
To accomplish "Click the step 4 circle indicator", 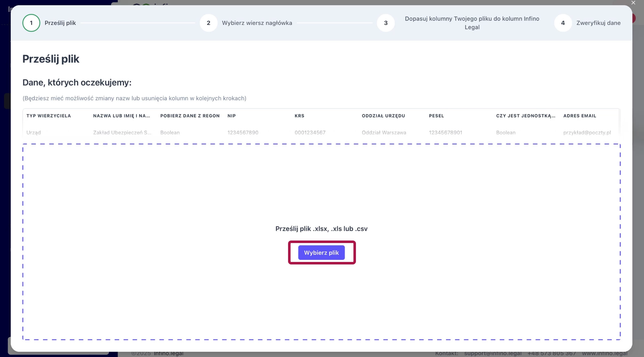I will [563, 23].
